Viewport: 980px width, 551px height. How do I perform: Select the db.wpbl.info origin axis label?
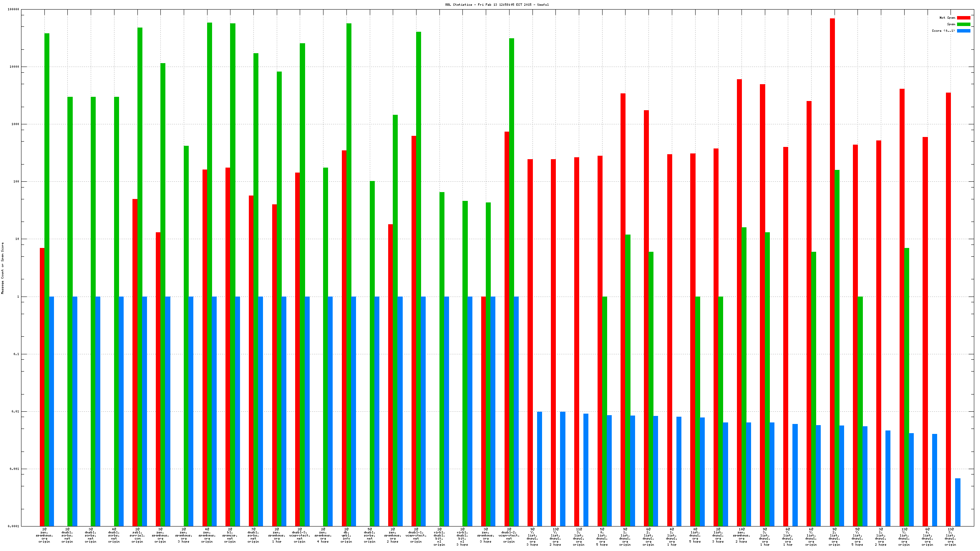pyautogui.click(x=346, y=535)
